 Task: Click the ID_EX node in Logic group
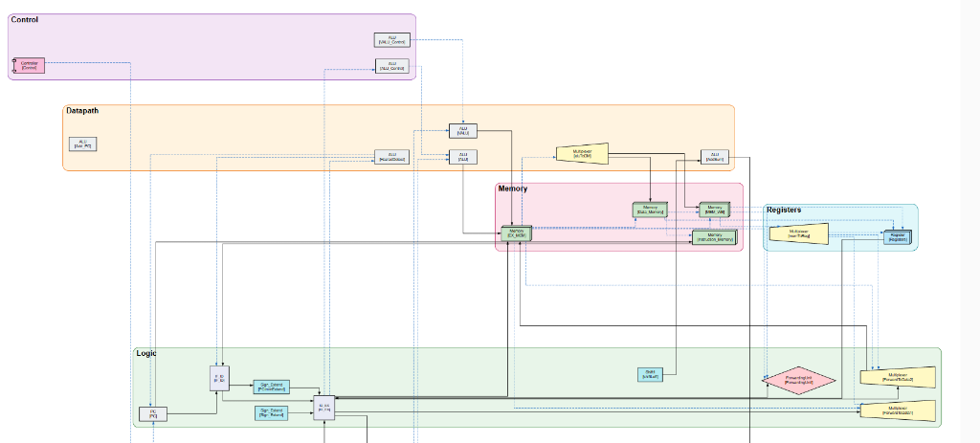coord(323,408)
